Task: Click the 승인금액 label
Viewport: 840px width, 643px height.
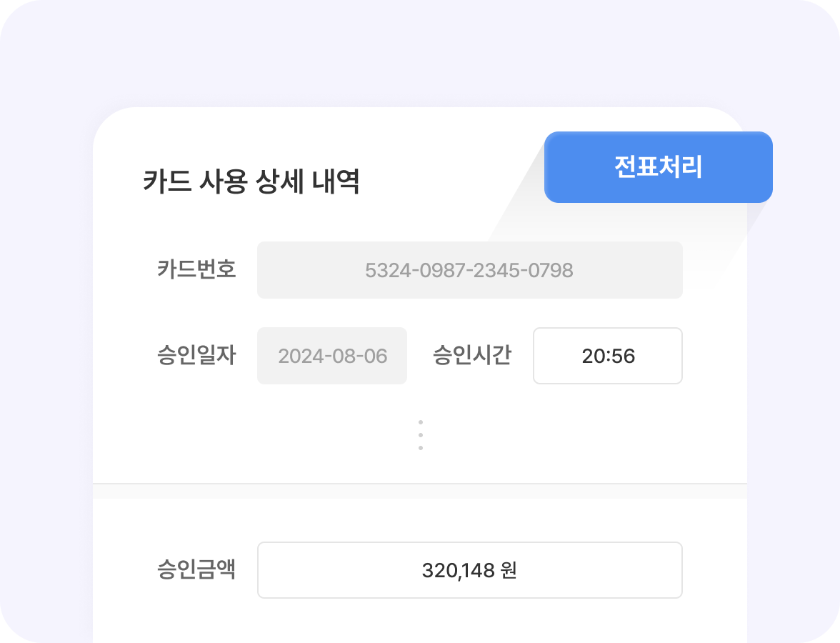Action: (198, 569)
